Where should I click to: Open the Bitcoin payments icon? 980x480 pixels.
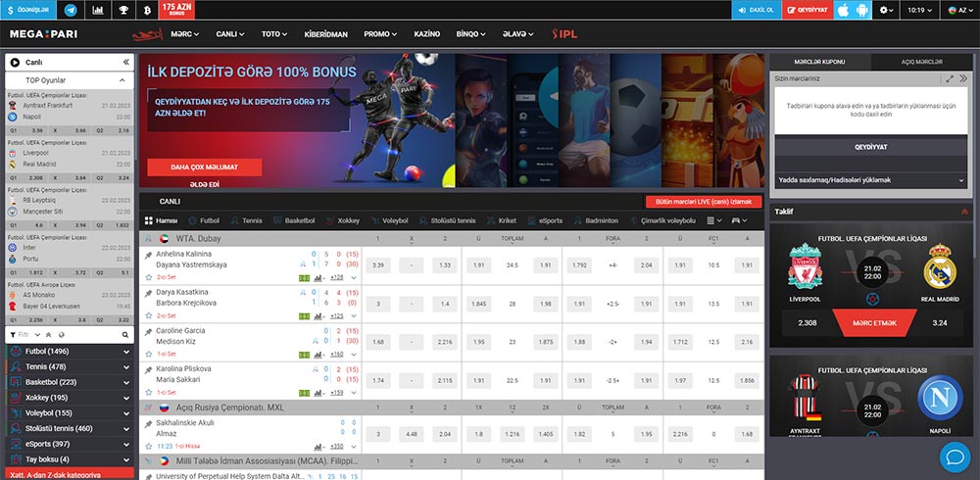[x=149, y=10]
